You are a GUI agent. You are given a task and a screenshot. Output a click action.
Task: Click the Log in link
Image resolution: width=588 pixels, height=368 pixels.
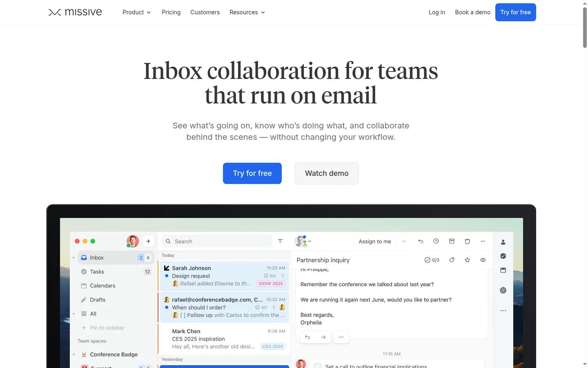coord(437,12)
